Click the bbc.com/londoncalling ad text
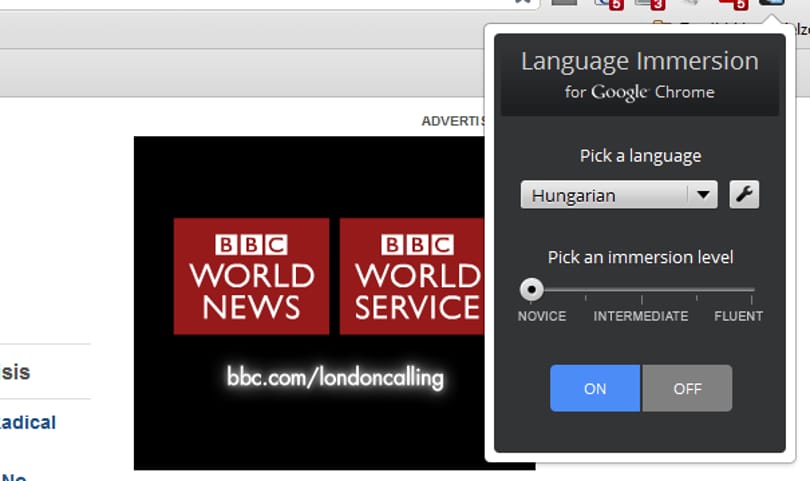 335,377
